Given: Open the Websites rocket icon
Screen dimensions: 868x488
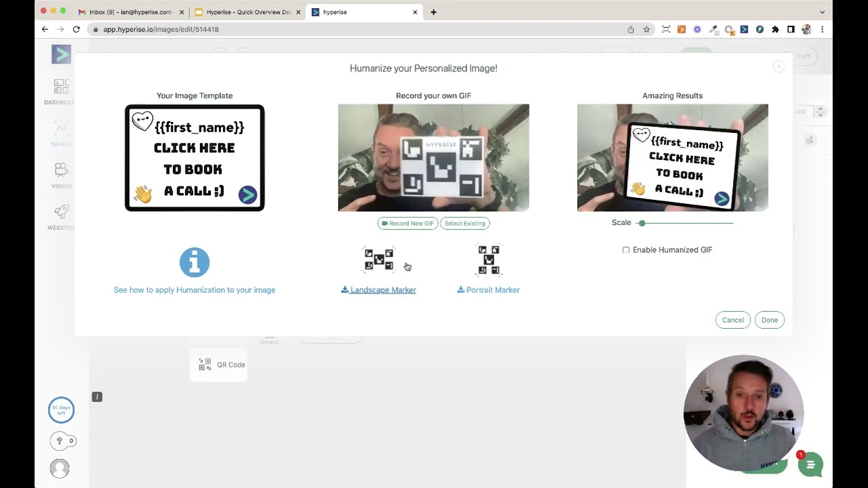Looking at the screenshot, I should [61, 212].
